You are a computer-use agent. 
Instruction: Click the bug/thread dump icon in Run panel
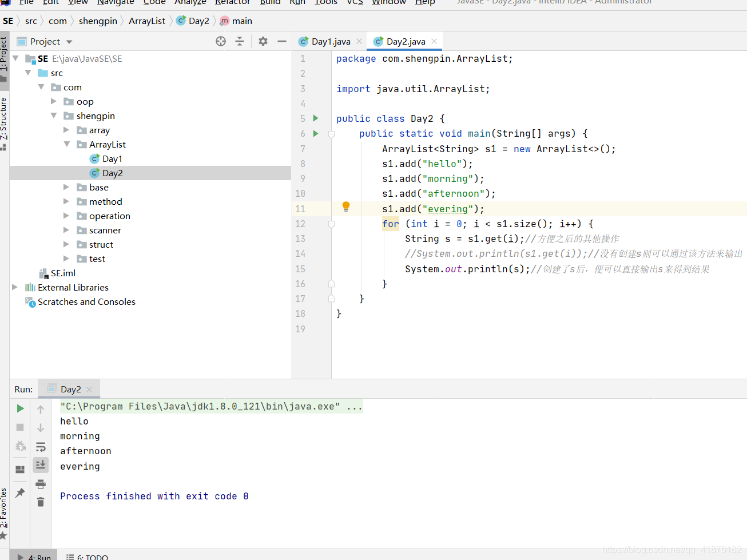point(20,446)
